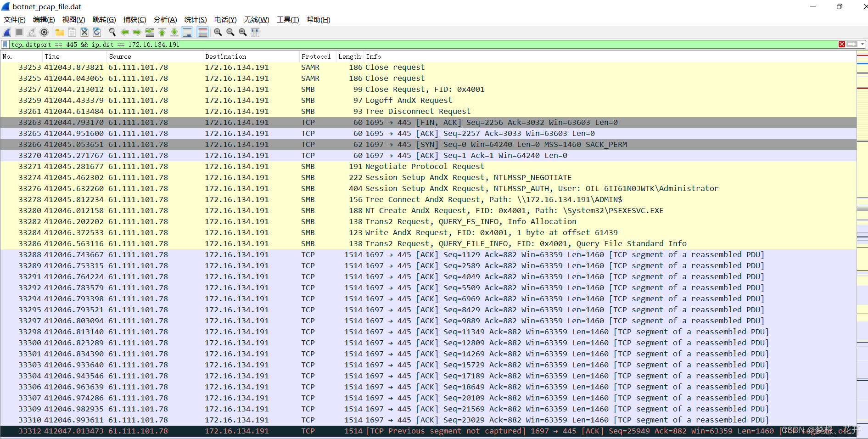Select packet 33253 SAMR Close request

coord(428,68)
